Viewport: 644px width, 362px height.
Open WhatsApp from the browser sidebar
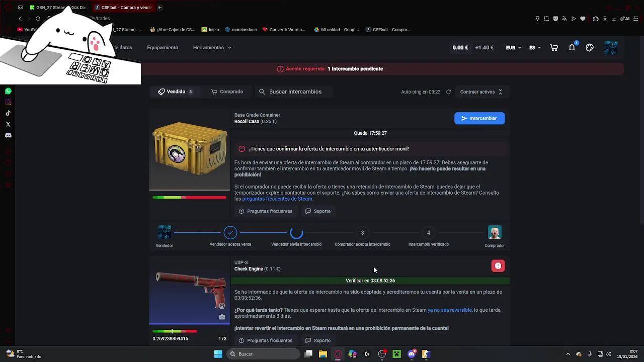pos(8,91)
